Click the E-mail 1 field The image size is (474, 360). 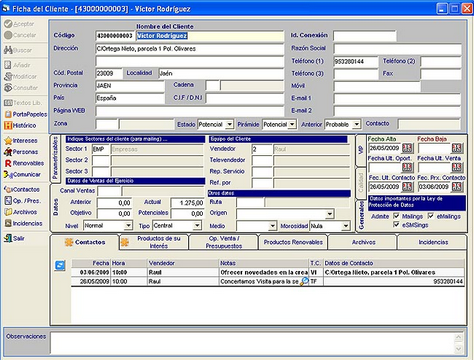(x=397, y=98)
